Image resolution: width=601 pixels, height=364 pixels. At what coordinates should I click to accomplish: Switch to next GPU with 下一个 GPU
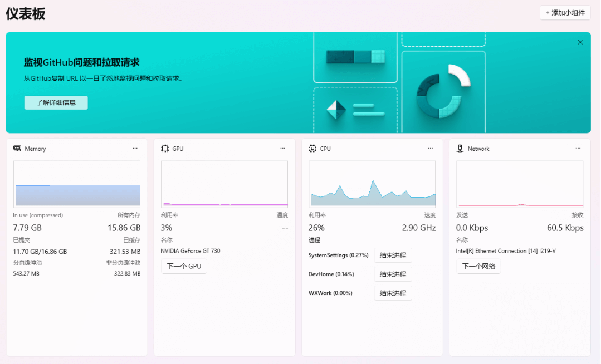click(184, 267)
